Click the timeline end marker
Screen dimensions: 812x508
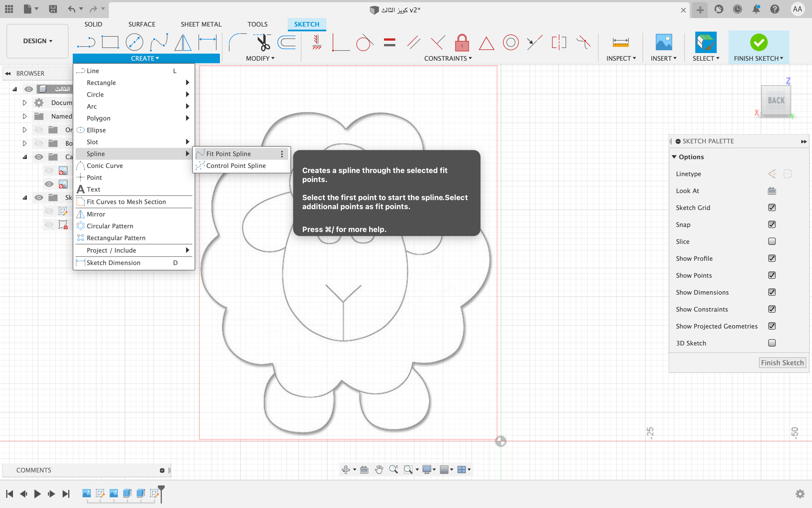(x=161, y=494)
